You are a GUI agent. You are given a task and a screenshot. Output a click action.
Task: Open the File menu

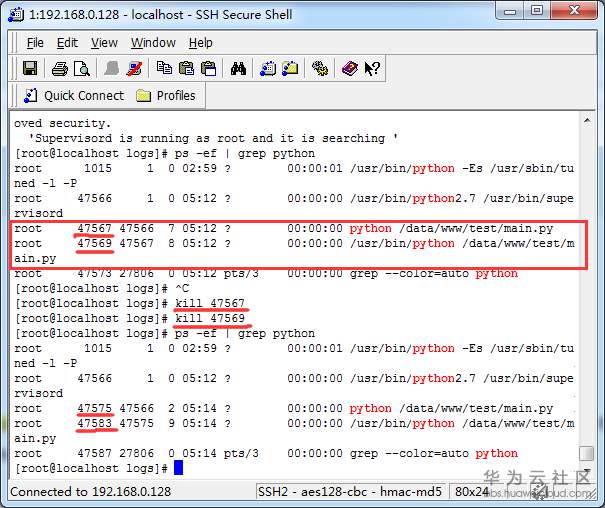pyautogui.click(x=35, y=43)
